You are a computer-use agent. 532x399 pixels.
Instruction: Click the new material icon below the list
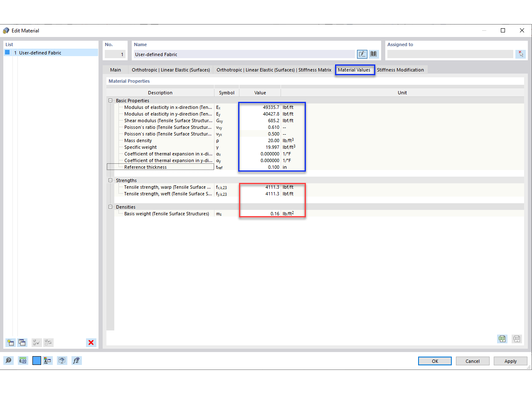(x=10, y=342)
